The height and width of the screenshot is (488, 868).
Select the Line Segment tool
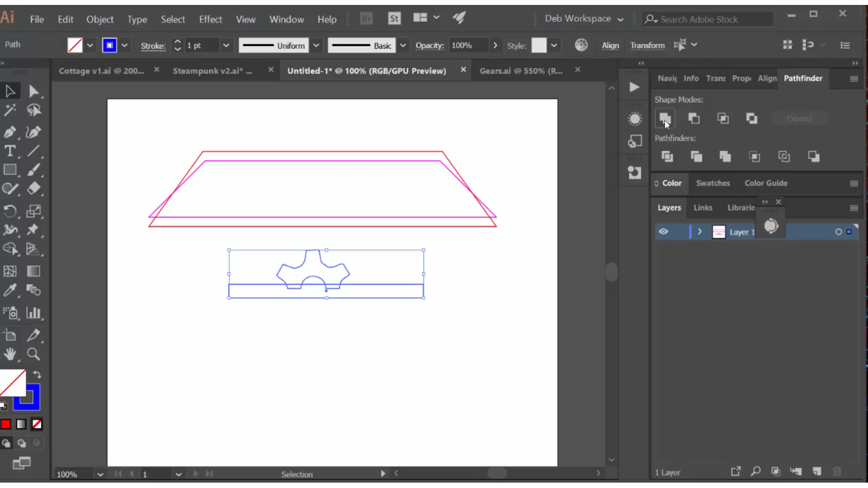pyautogui.click(x=34, y=151)
